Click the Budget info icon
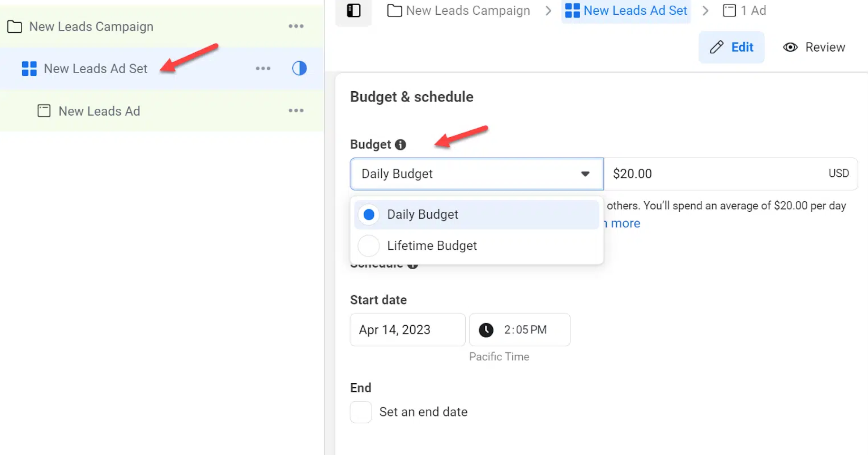This screenshot has height=455, width=868. (400, 144)
